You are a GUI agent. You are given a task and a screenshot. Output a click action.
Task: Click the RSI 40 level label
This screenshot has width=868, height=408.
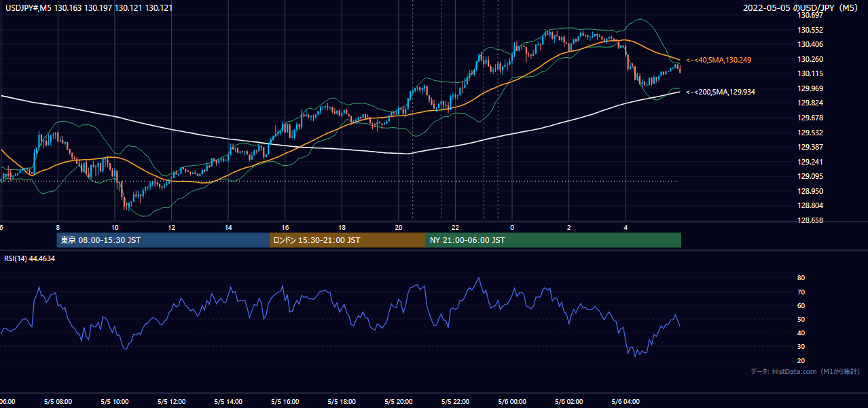click(801, 333)
